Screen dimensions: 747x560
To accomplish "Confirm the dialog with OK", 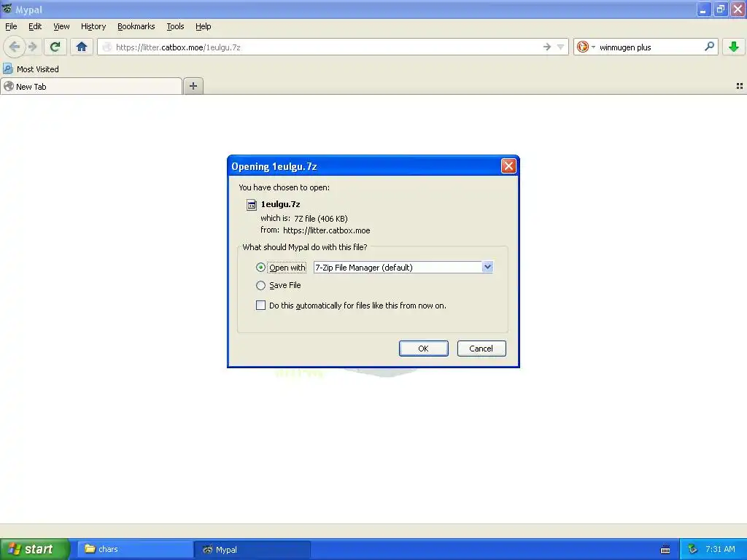I will pos(424,349).
